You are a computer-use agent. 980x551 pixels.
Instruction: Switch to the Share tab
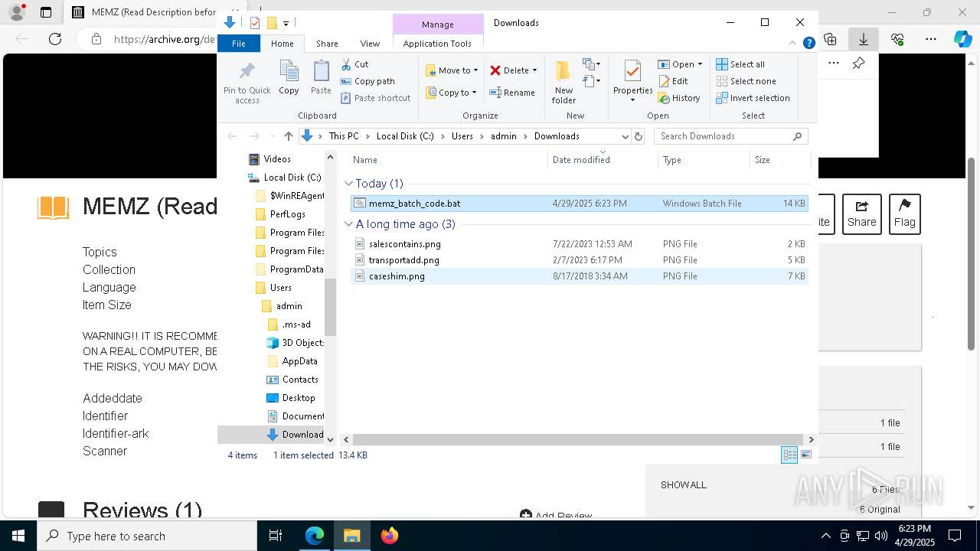click(x=327, y=44)
